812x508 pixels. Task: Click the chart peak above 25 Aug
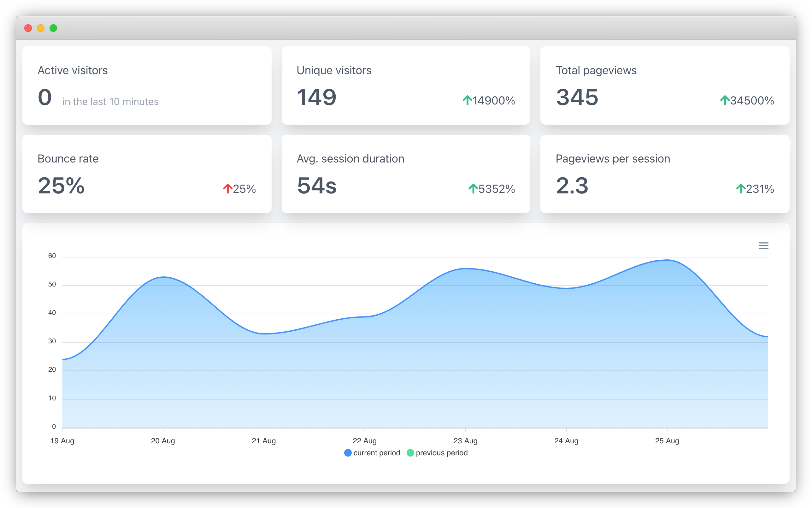coord(668,260)
